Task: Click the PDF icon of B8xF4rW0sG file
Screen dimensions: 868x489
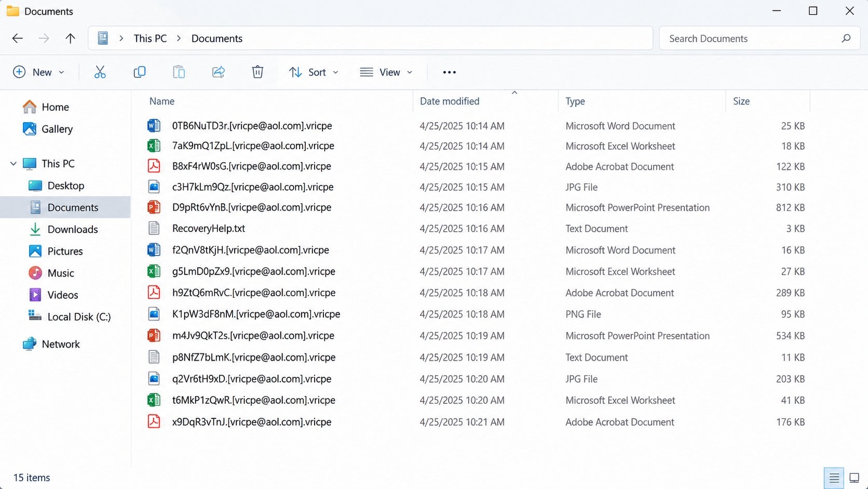Action: pyautogui.click(x=154, y=166)
